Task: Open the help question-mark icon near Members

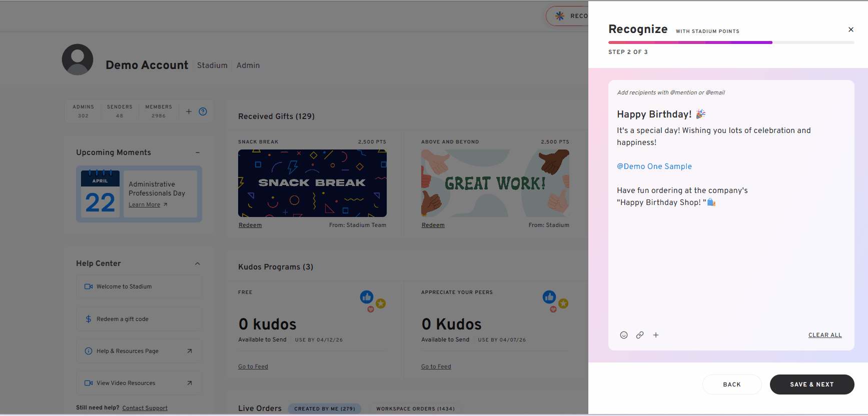Action: tap(203, 111)
